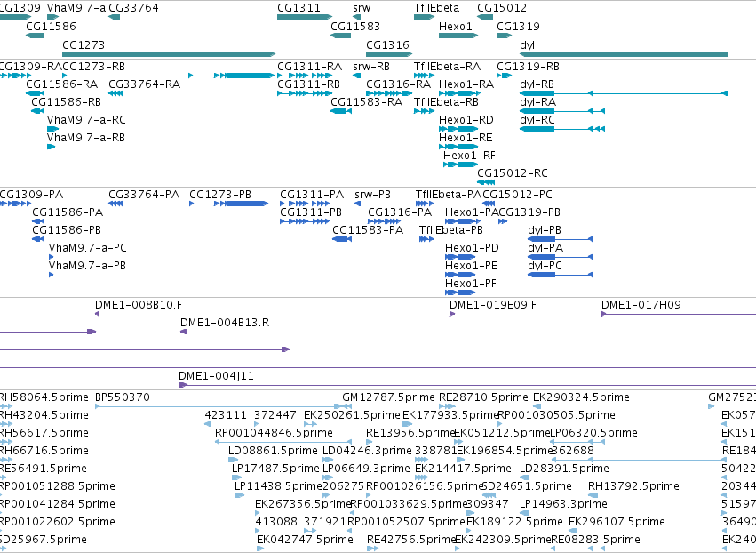The width and height of the screenshot is (756, 553).
Task: Select transcript CG1319-RB
Action: 505,76
